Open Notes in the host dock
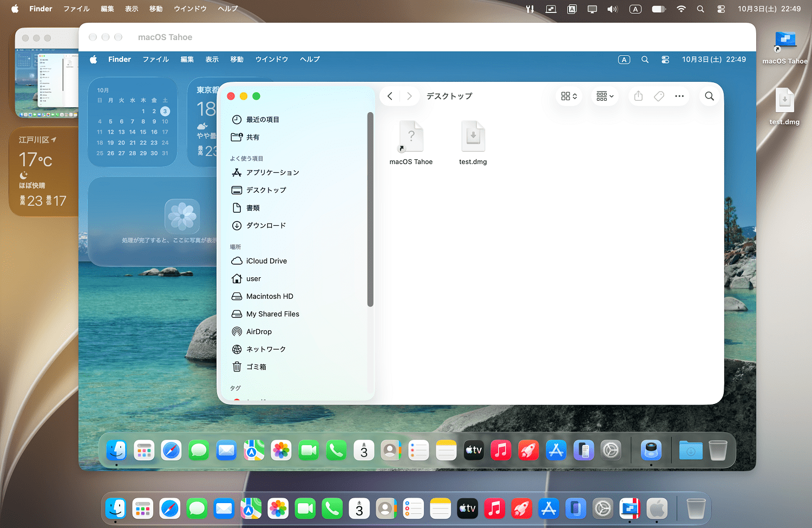The width and height of the screenshot is (812, 528). point(441,509)
